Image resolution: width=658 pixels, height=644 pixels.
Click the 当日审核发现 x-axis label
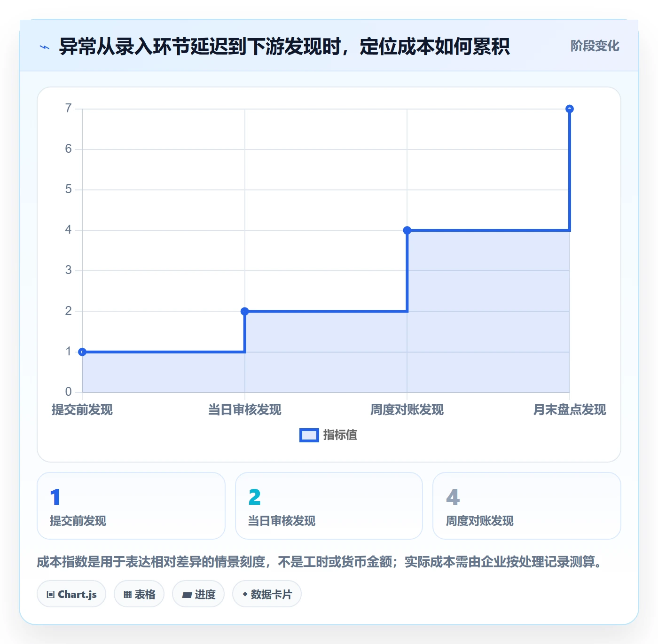[244, 410]
